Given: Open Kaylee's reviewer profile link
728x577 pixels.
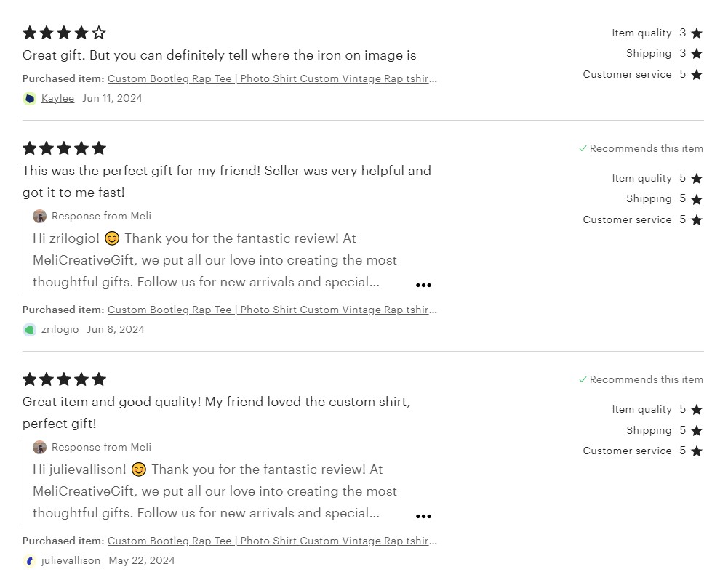Looking at the screenshot, I should 57,99.
